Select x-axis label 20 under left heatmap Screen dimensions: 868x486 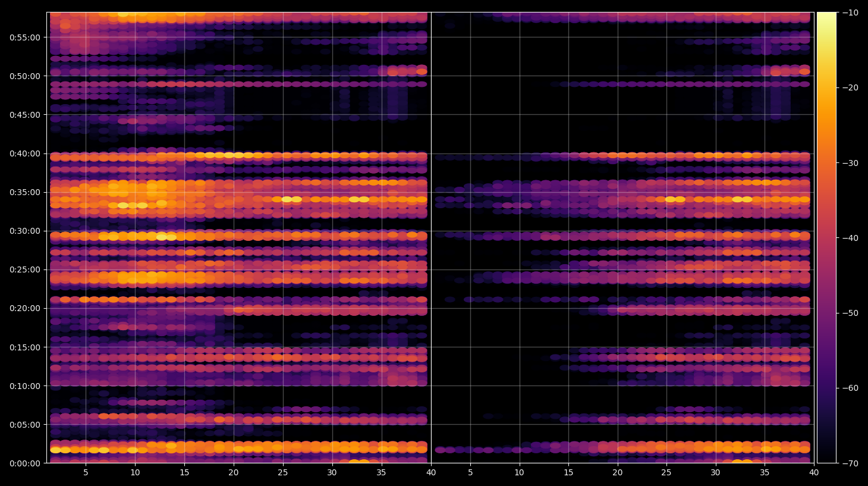point(234,473)
